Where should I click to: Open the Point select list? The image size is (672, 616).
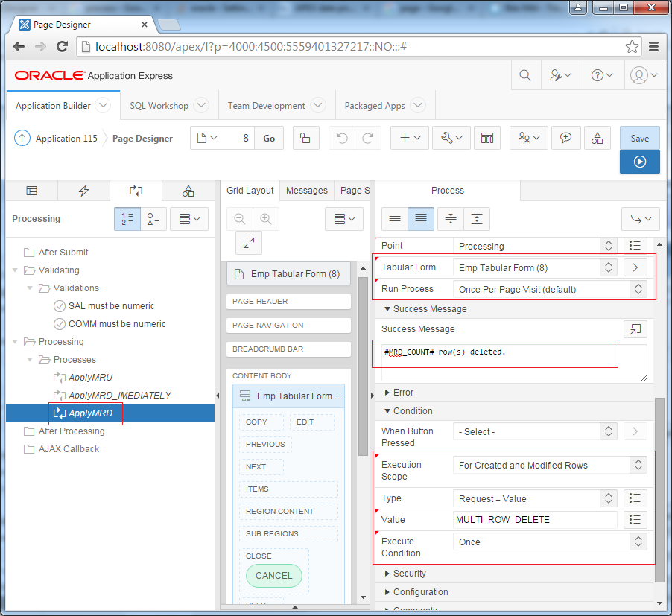(535, 246)
